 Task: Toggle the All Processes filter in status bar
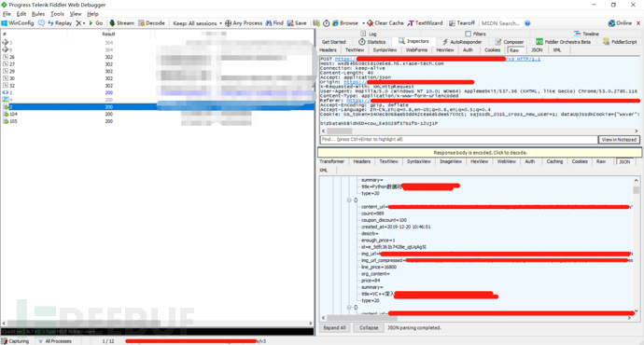tap(55, 341)
